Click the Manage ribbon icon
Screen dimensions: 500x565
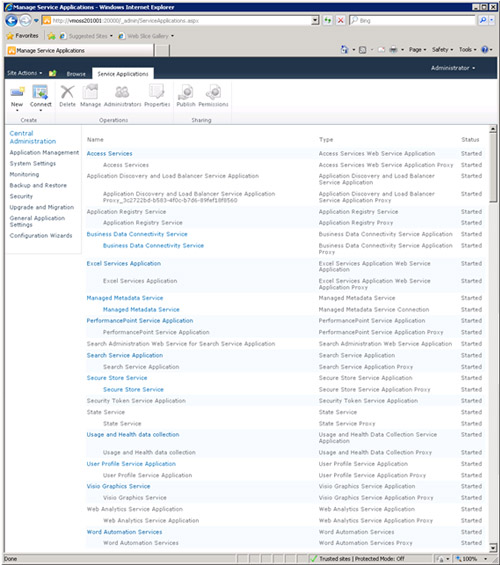pos(90,92)
